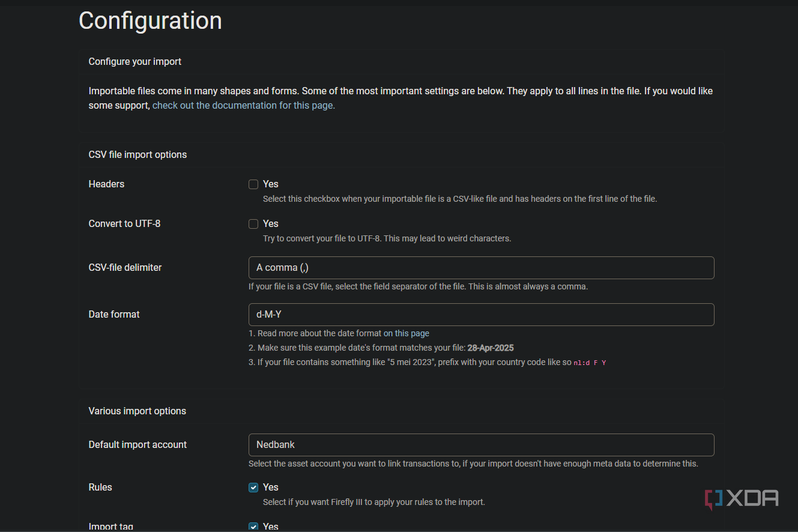The width and height of the screenshot is (798, 532).
Task: Click the Configuration page heading
Action: click(150, 20)
